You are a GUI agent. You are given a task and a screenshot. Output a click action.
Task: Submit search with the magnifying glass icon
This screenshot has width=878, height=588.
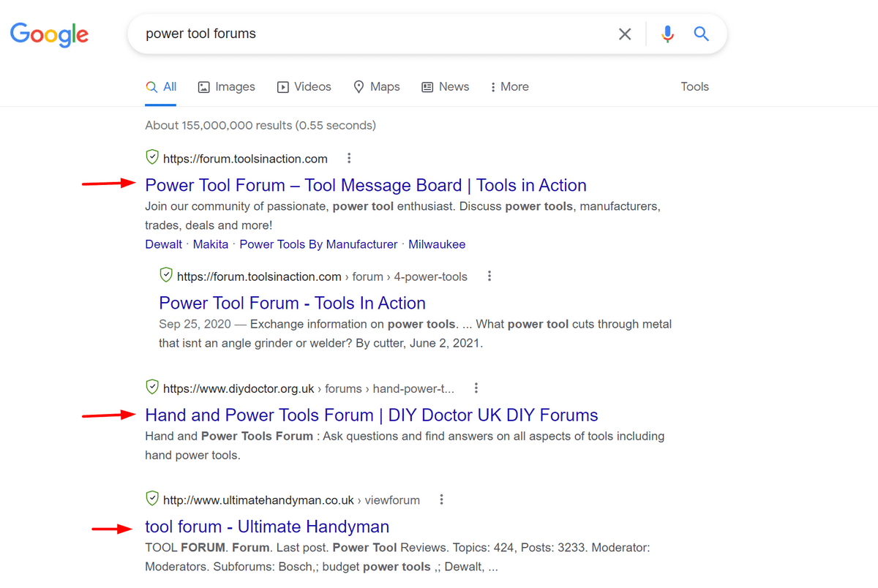pyautogui.click(x=702, y=34)
